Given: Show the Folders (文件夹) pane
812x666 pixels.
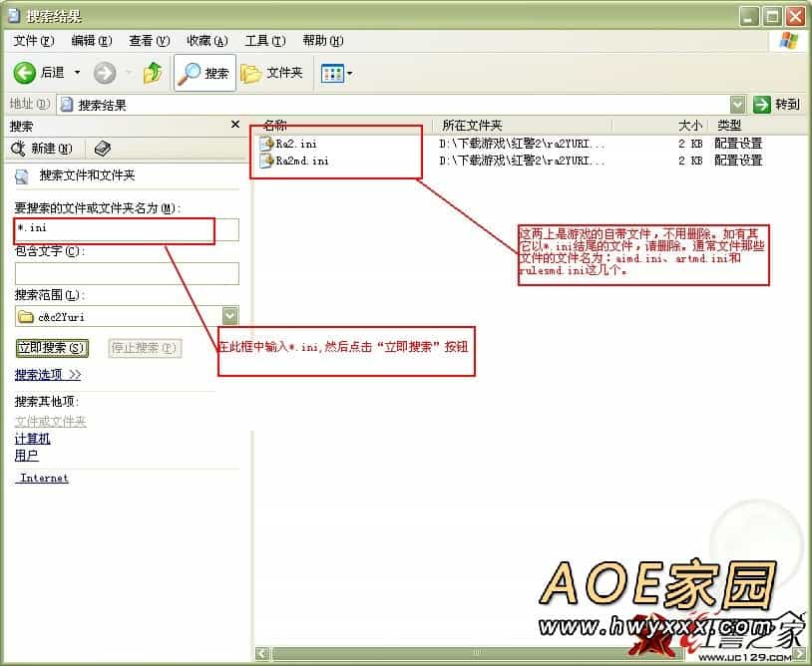Looking at the screenshot, I should tap(272, 73).
